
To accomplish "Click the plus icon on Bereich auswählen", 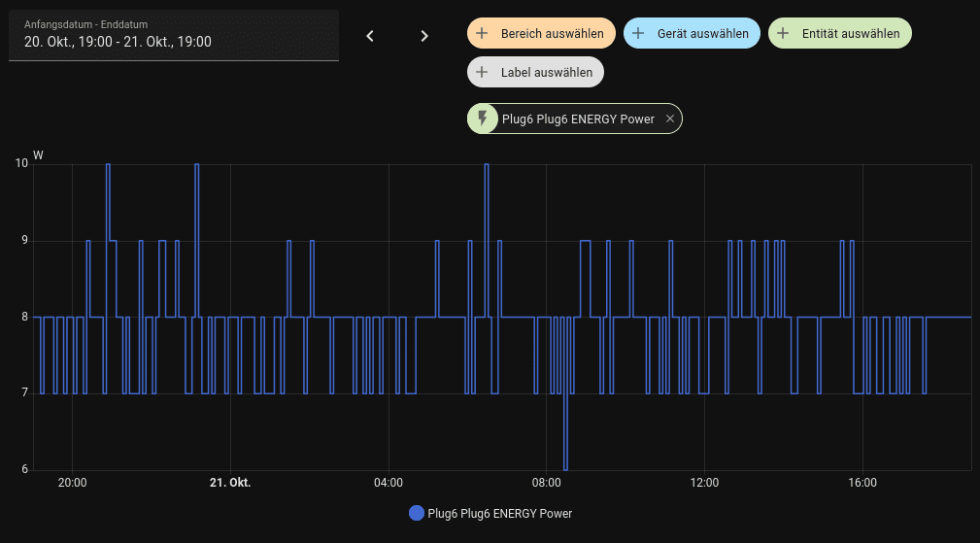I will pos(482,33).
